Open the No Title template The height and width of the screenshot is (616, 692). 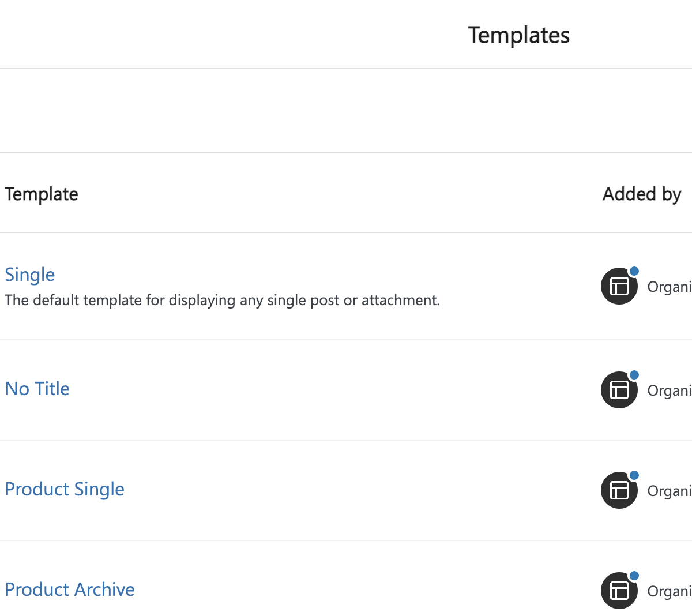pos(37,389)
